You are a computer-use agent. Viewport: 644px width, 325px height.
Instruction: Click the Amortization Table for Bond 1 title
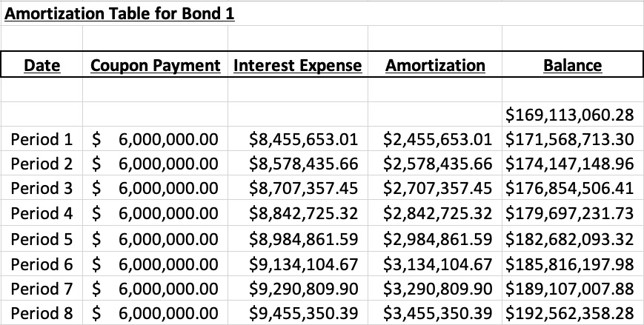119,13
